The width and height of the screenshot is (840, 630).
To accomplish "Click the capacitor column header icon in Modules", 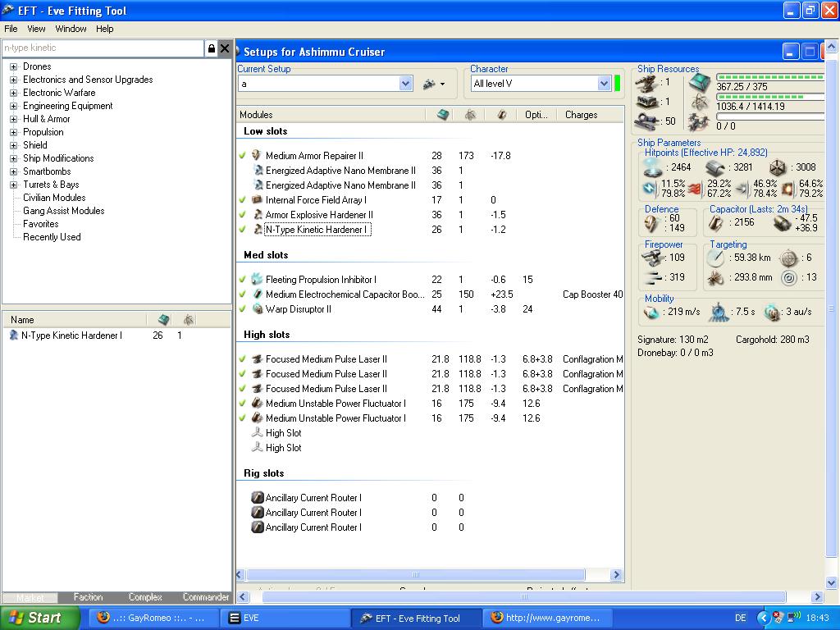I will (x=502, y=115).
